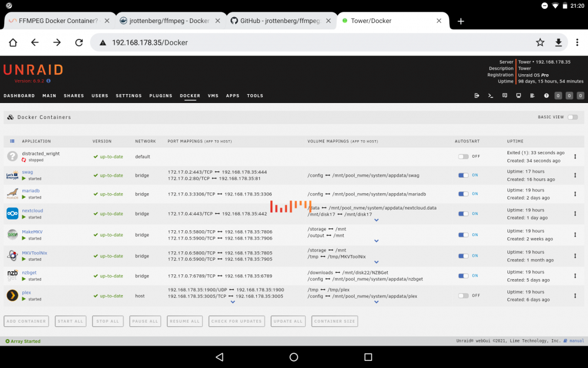588x368 pixels.
Task: Click the mariadb seal container icon
Action: click(12, 194)
